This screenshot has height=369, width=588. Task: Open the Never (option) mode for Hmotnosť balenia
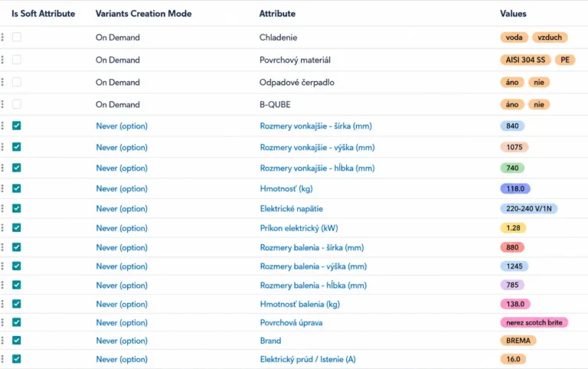tap(122, 304)
